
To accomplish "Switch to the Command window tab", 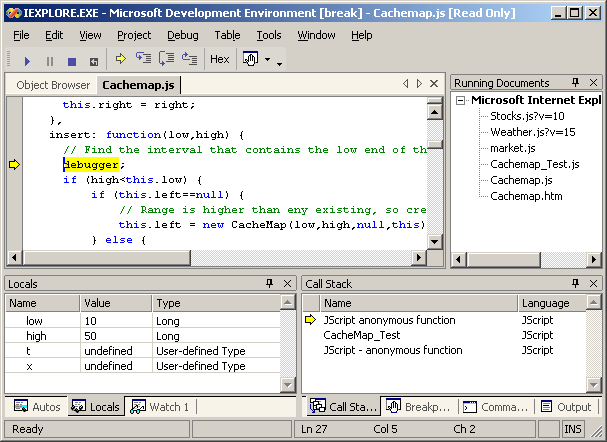I will point(496,407).
